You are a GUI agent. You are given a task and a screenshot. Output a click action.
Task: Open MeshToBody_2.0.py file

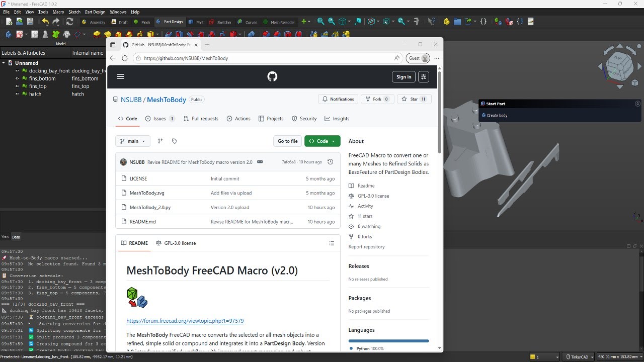coord(150,207)
